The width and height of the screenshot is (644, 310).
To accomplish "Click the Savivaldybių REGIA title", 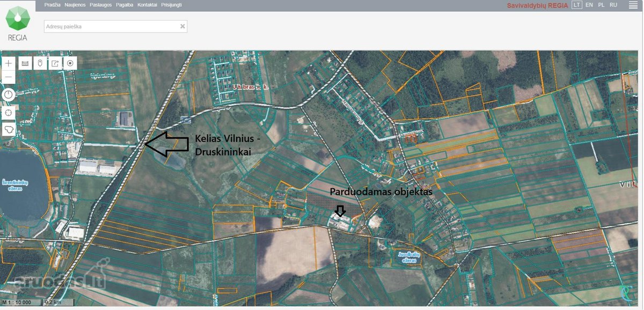I will click(x=537, y=5).
